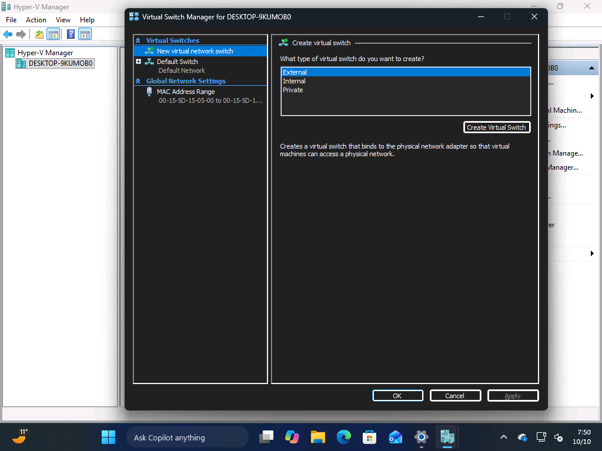Screen dimensions: 602x451
Task: Open the Help menu
Action: 87,20
